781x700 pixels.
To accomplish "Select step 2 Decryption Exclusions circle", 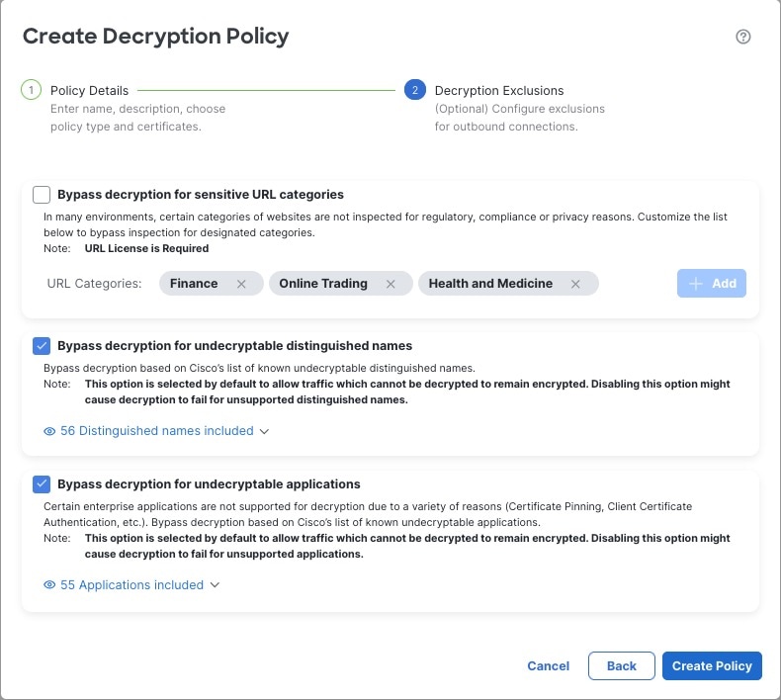I will coord(415,90).
